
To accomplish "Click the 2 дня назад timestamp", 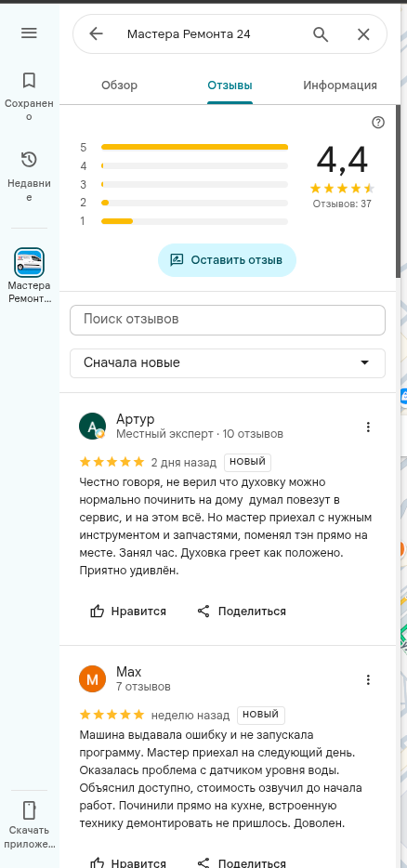I will click(183, 462).
